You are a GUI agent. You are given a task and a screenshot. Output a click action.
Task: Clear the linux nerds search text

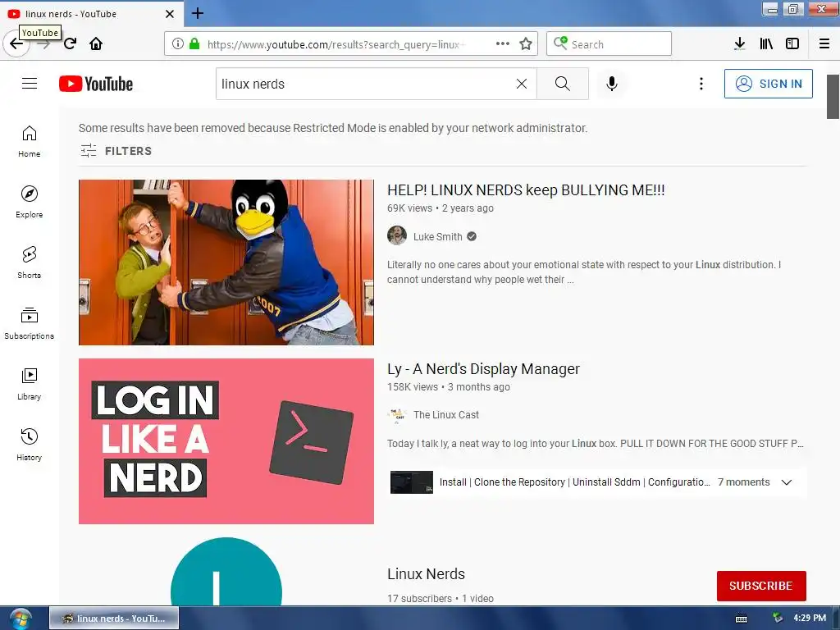[521, 84]
